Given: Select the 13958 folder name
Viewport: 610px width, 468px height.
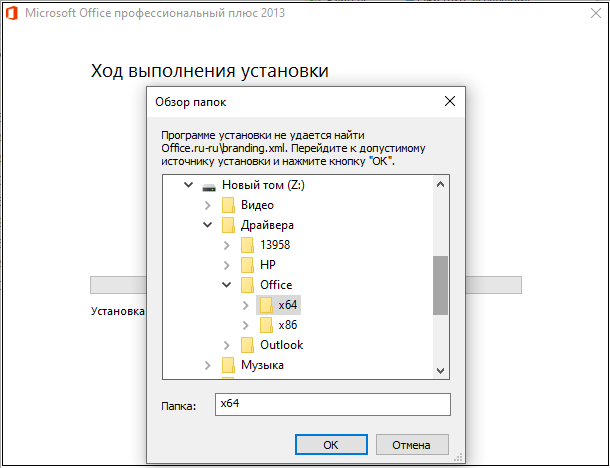Looking at the screenshot, I should pyautogui.click(x=275, y=245).
